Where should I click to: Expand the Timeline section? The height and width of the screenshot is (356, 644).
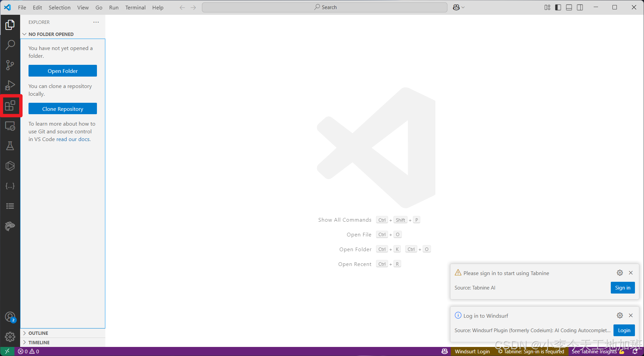pyautogui.click(x=63, y=343)
